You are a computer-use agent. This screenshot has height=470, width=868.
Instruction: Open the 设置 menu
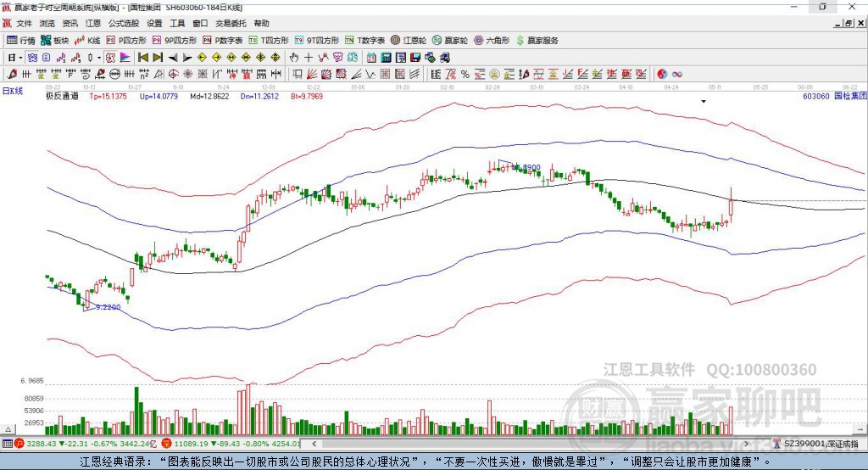coord(154,23)
